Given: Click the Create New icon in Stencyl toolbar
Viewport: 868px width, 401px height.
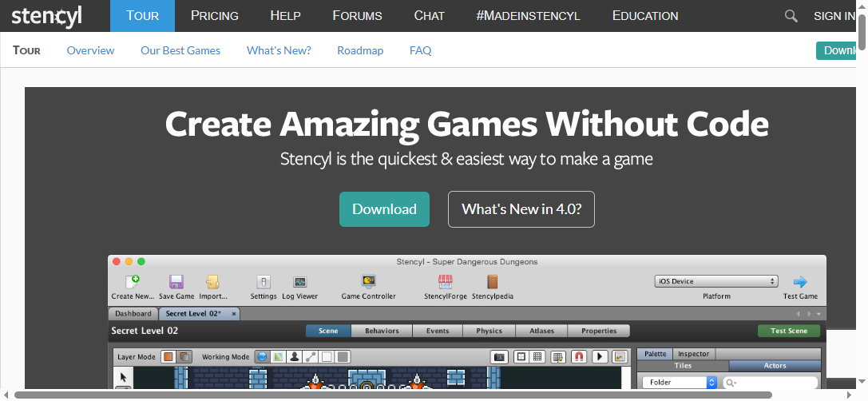Looking at the screenshot, I should tap(133, 282).
